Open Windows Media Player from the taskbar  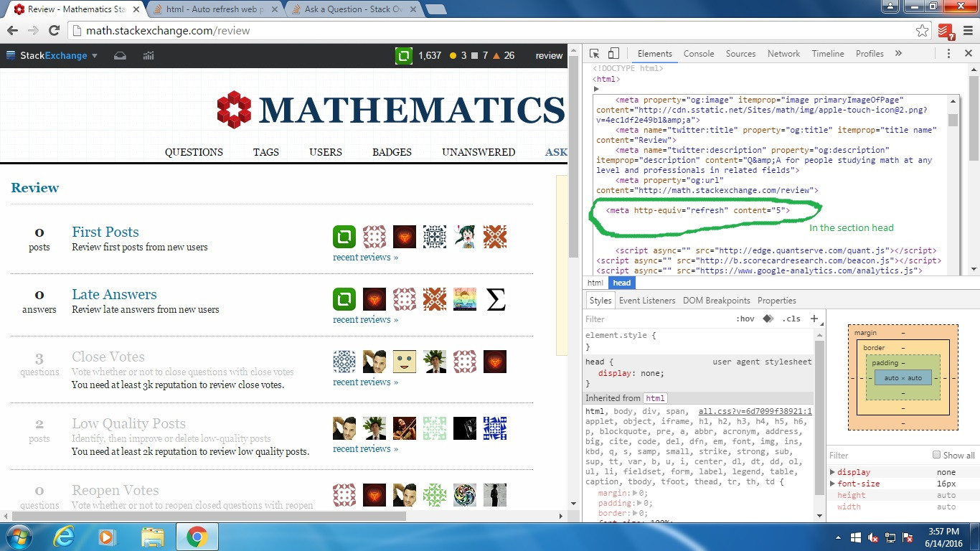click(107, 537)
